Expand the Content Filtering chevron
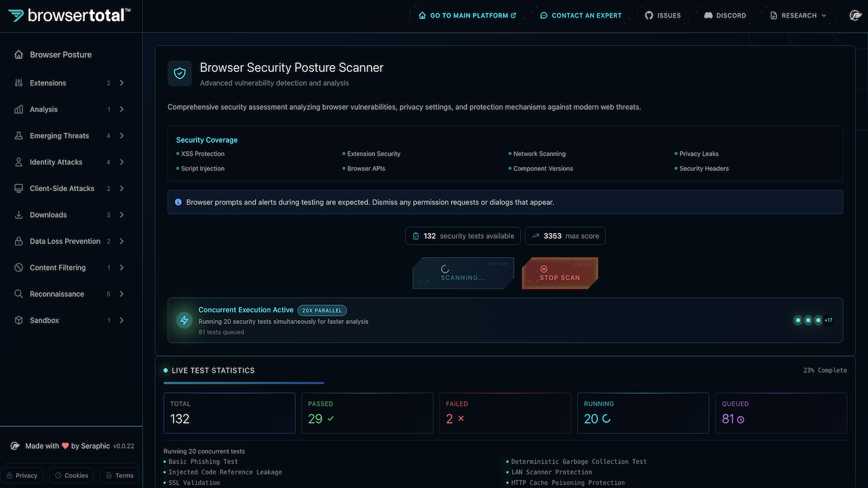 (x=122, y=268)
